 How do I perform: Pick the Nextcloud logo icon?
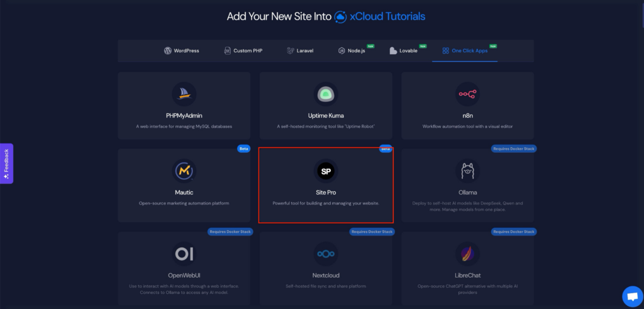(x=326, y=254)
